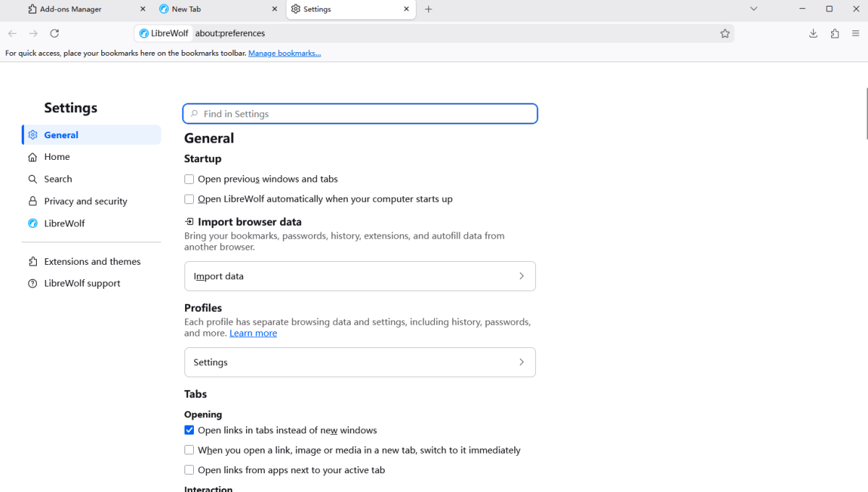Click the LibreWolf logo icon in sidebar

[x=33, y=224]
